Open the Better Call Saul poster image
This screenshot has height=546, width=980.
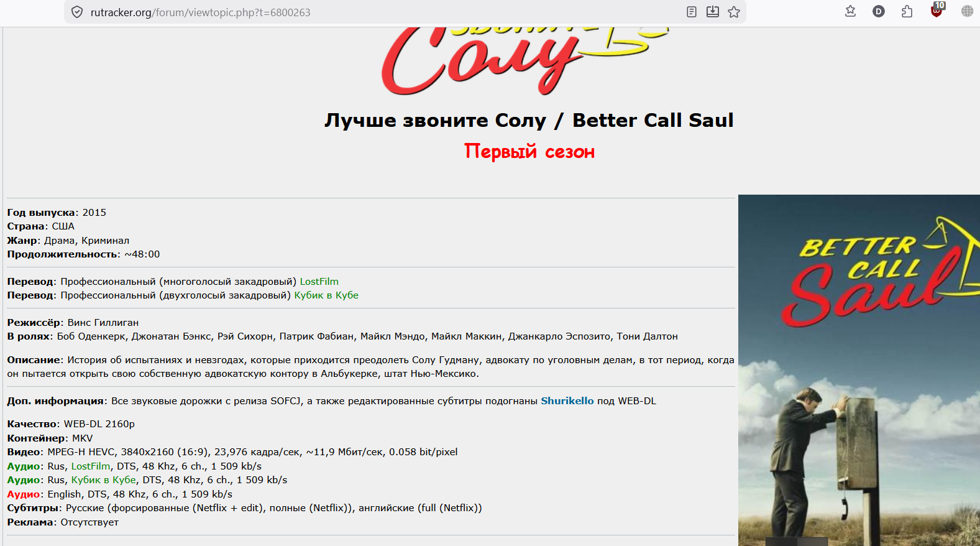point(859,371)
